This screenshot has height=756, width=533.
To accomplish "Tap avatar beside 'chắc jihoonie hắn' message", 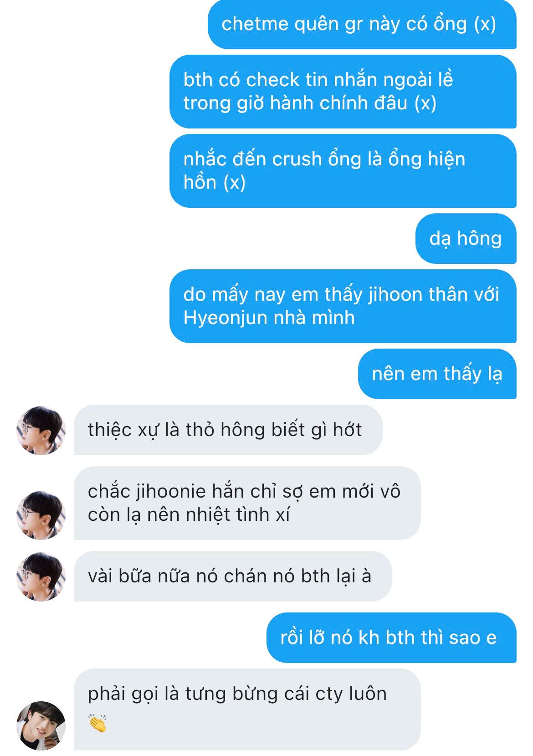I will (x=41, y=515).
